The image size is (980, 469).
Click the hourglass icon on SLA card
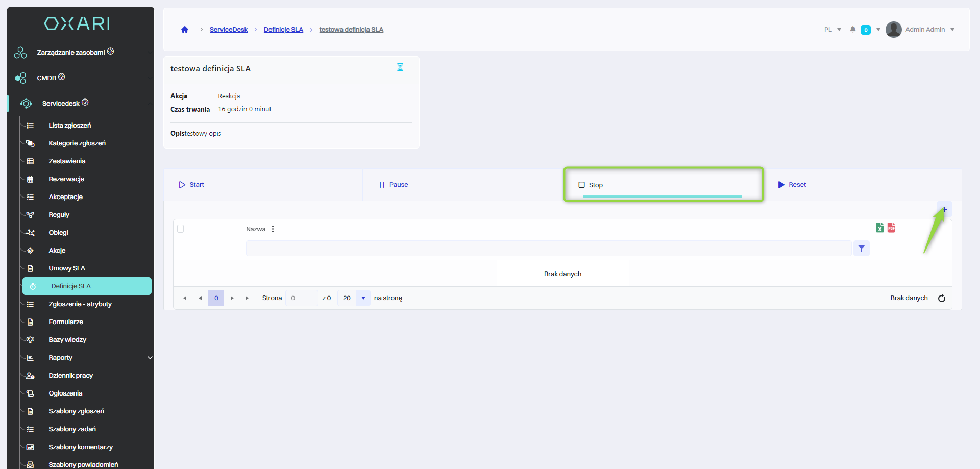coord(400,67)
